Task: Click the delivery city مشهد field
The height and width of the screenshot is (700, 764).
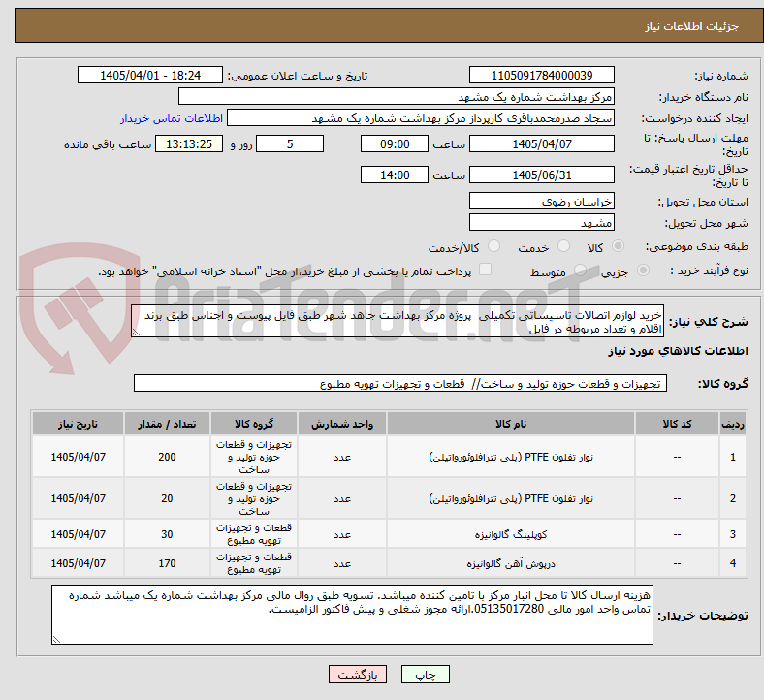Action: 541,222
